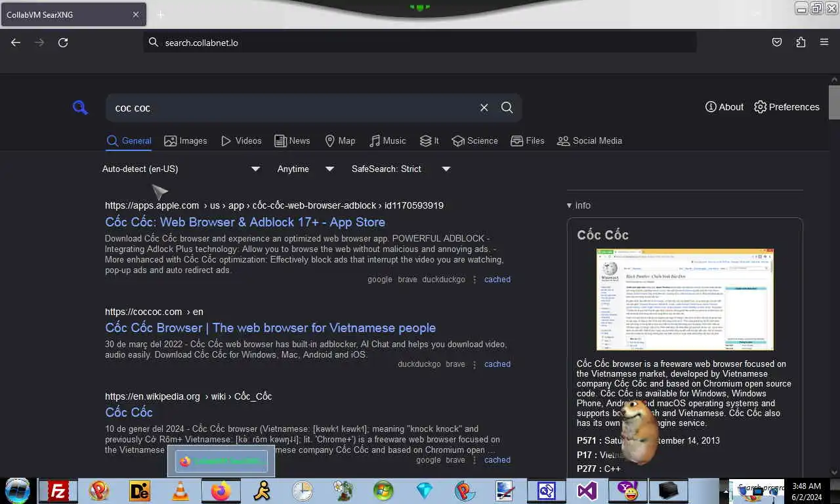Screen dimensions: 840x504
Task: Open the Pocket save icon in toolbar
Action: coord(777,42)
